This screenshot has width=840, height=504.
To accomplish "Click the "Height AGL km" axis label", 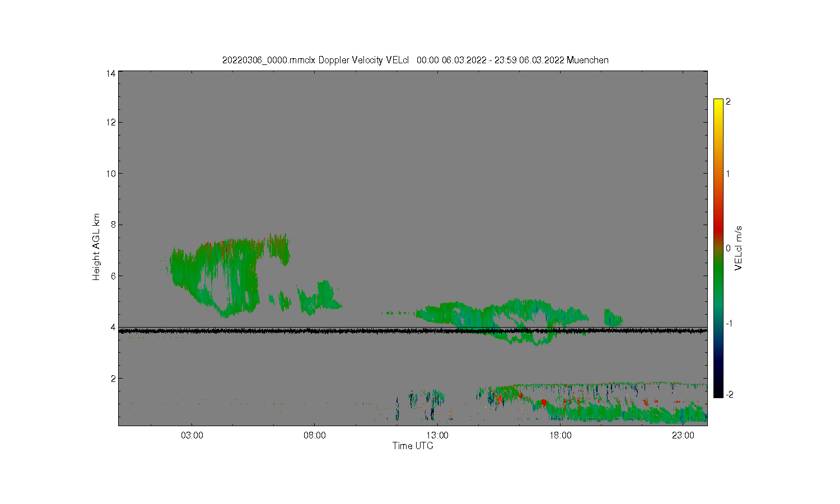I will (x=96, y=247).
